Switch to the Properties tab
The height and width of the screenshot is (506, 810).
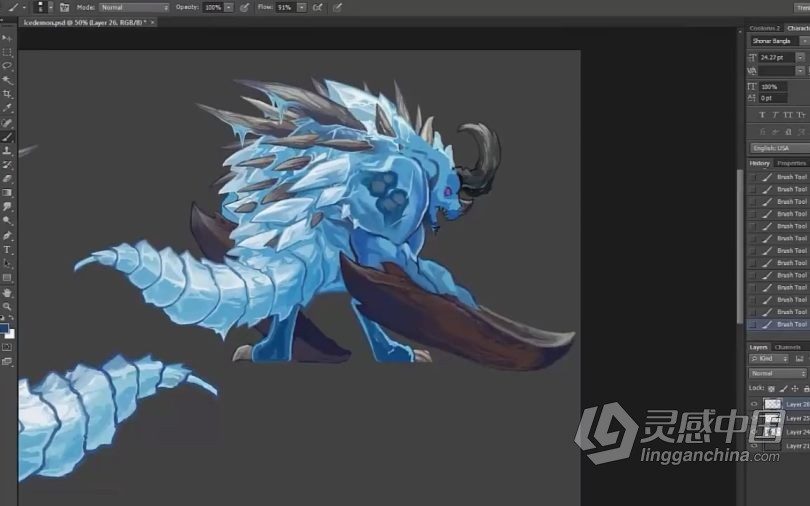(791, 163)
